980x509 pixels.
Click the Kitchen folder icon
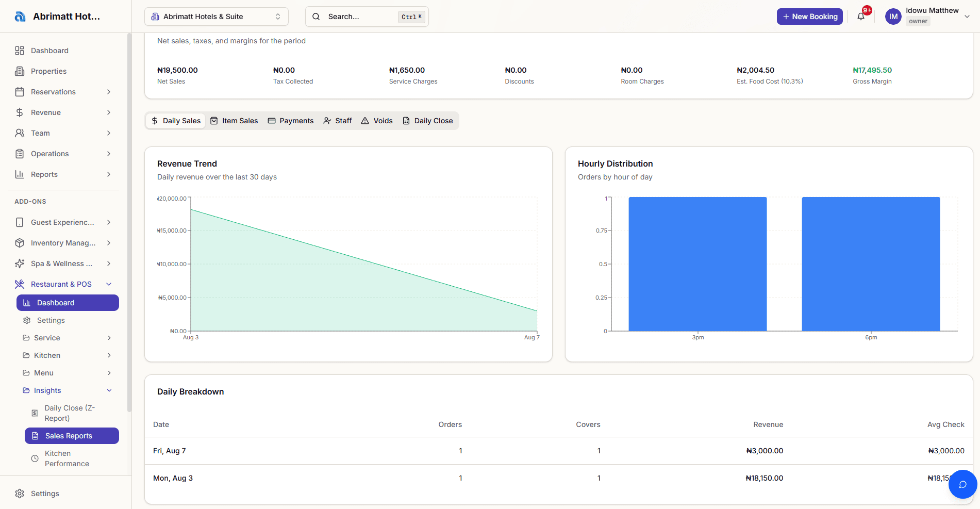coord(26,355)
